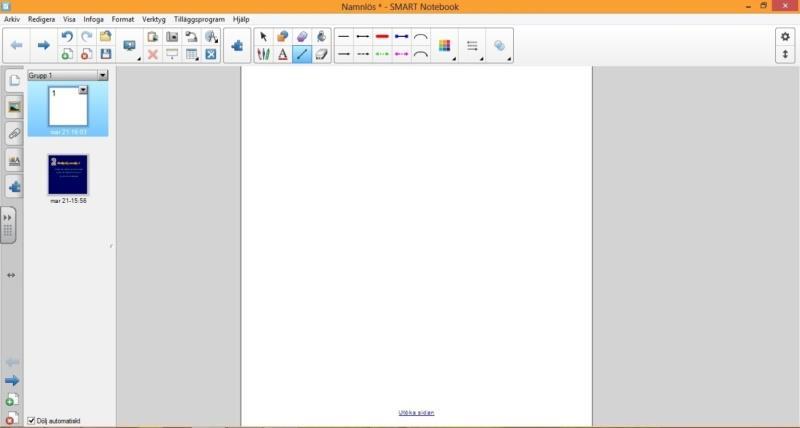Screen dimensions: 800x428
Task: Select the Shapes tool
Action: [x=283, y=37]
